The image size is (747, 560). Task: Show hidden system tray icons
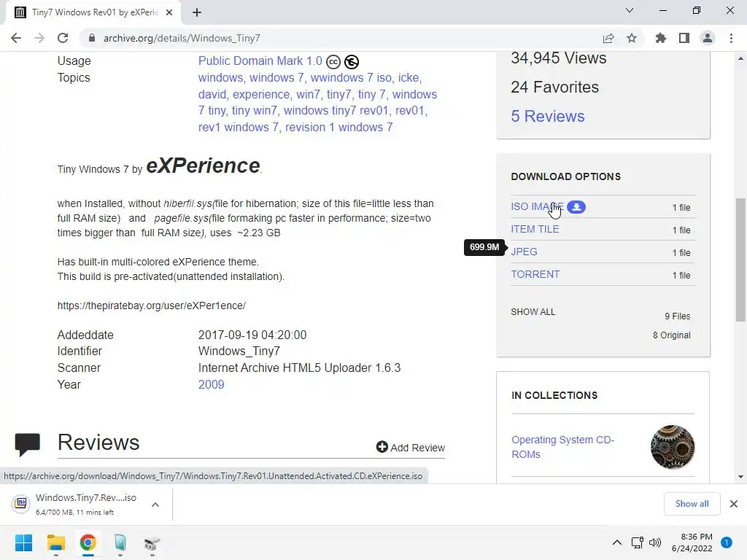[x=617, y=542]
